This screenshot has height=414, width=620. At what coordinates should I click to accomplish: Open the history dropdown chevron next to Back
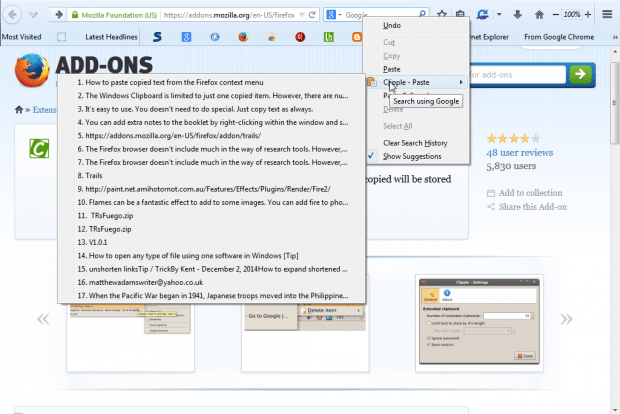34,15
